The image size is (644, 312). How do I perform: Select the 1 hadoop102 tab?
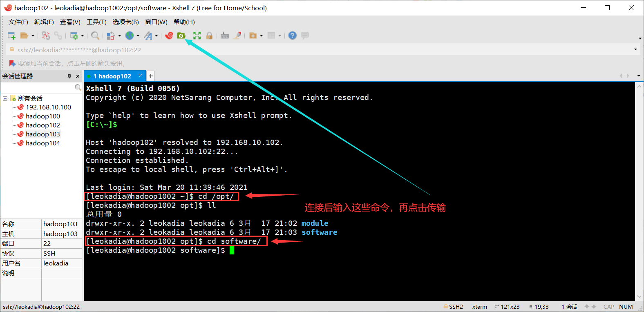[112, 76]
